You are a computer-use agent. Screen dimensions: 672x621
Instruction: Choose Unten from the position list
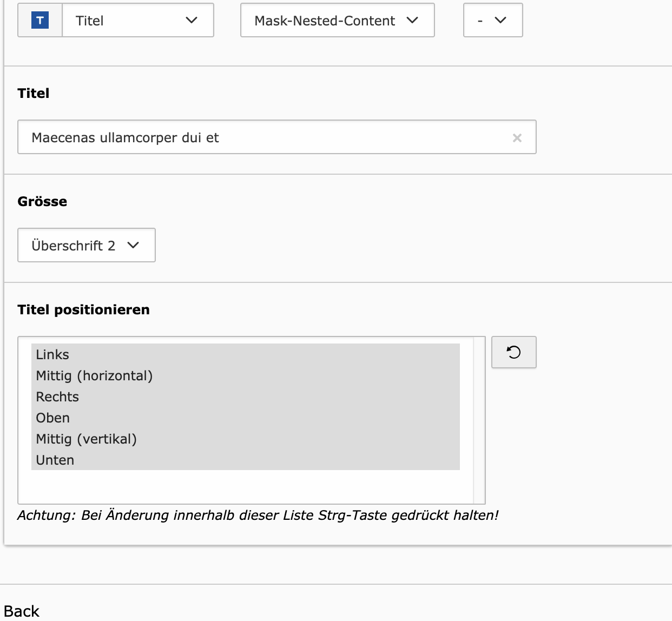coord(55,460)
